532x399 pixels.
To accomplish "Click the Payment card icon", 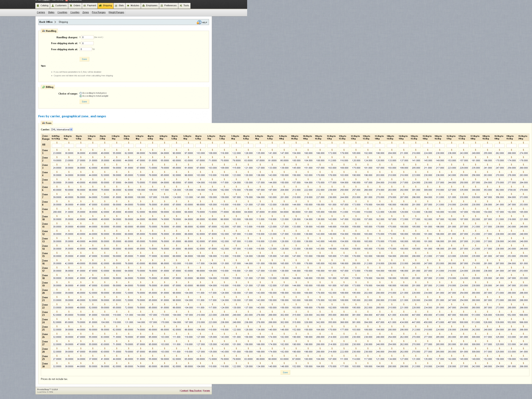I will click(85, 6).
